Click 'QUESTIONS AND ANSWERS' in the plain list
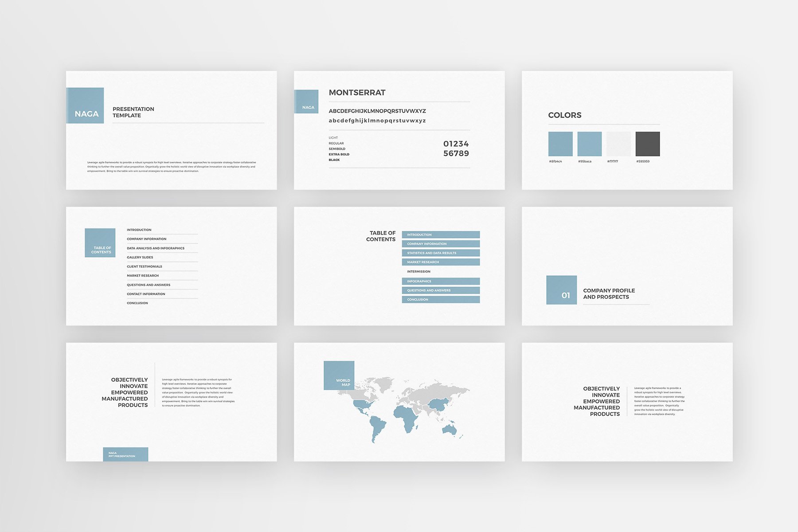This screenshot has width=798, height=532. pyautogui.click(x=149, y=285)
